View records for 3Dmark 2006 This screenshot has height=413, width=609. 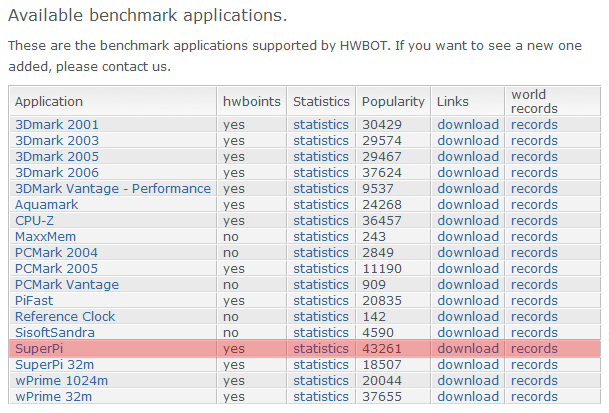tap(534, 172)
